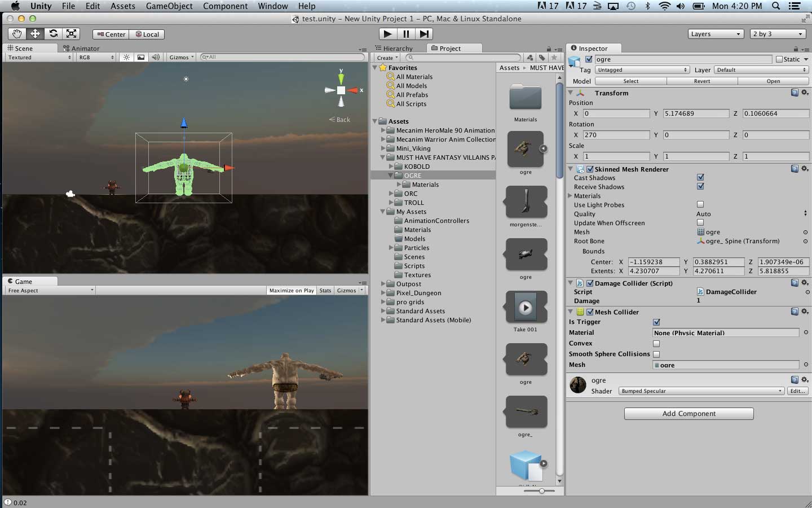The height and width of the screenshot is (508, 812).
Task: Open ogre material help icon
Action: (795, 380)
